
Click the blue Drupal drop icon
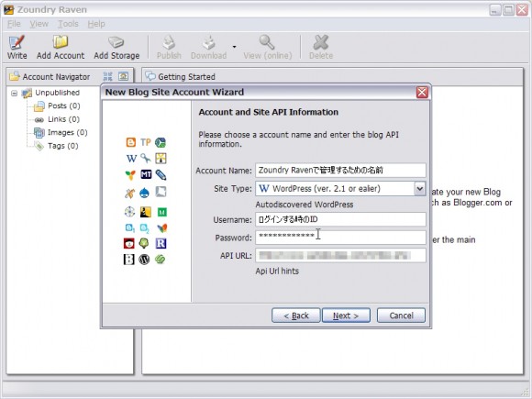point(144,193)
